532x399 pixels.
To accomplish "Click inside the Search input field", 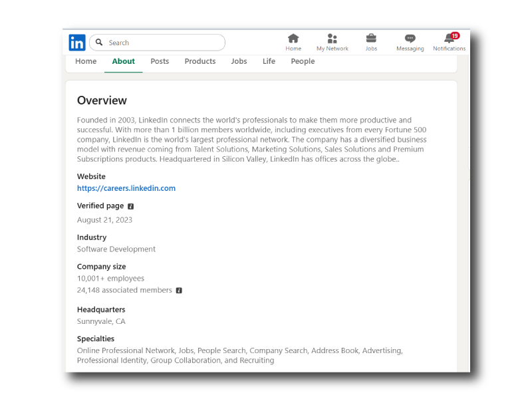I will [157, 43].
